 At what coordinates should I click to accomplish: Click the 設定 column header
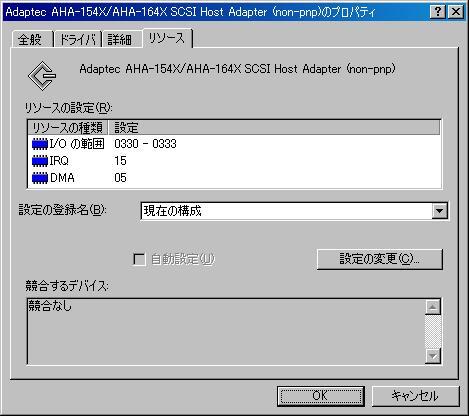[274, 127]
